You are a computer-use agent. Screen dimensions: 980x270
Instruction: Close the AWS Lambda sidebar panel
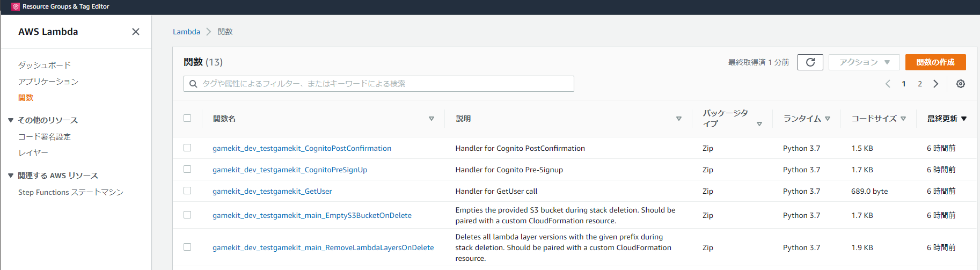pos(136,32)
